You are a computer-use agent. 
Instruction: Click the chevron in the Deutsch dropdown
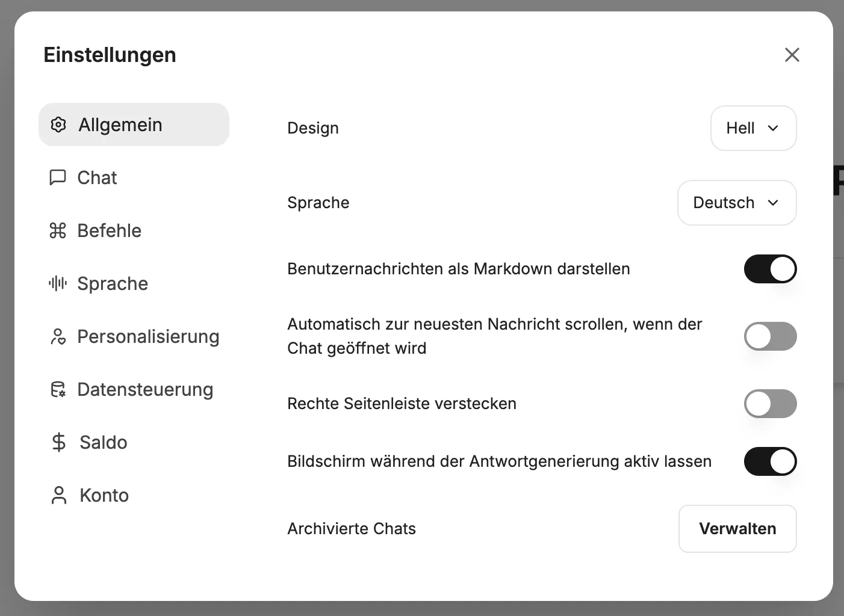[774, 203]
